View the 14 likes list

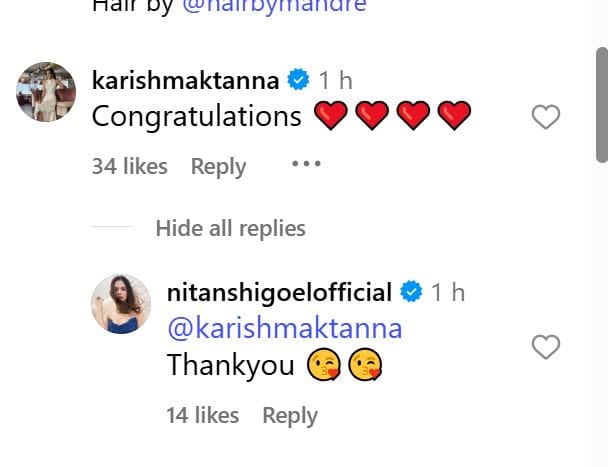tap(202, 415)
